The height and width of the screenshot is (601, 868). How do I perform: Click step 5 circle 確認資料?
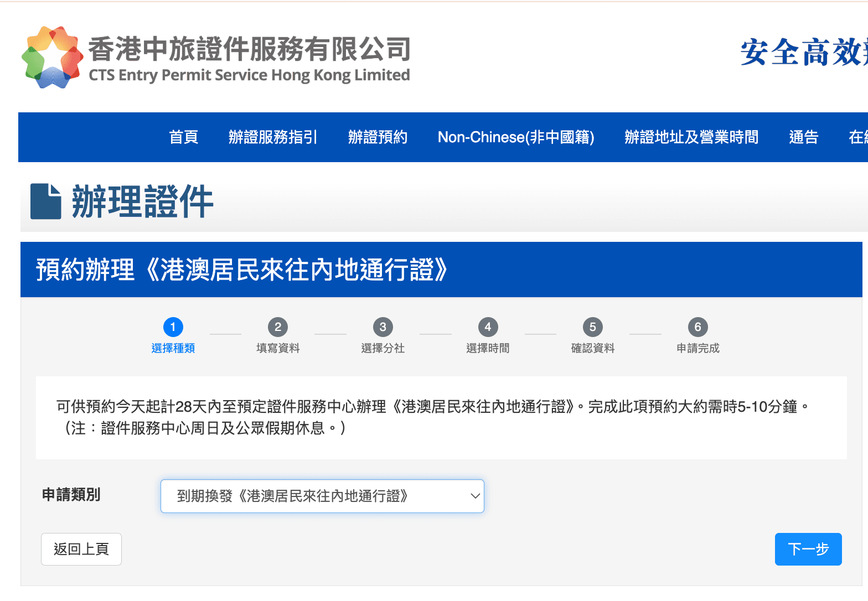point(593,327)
